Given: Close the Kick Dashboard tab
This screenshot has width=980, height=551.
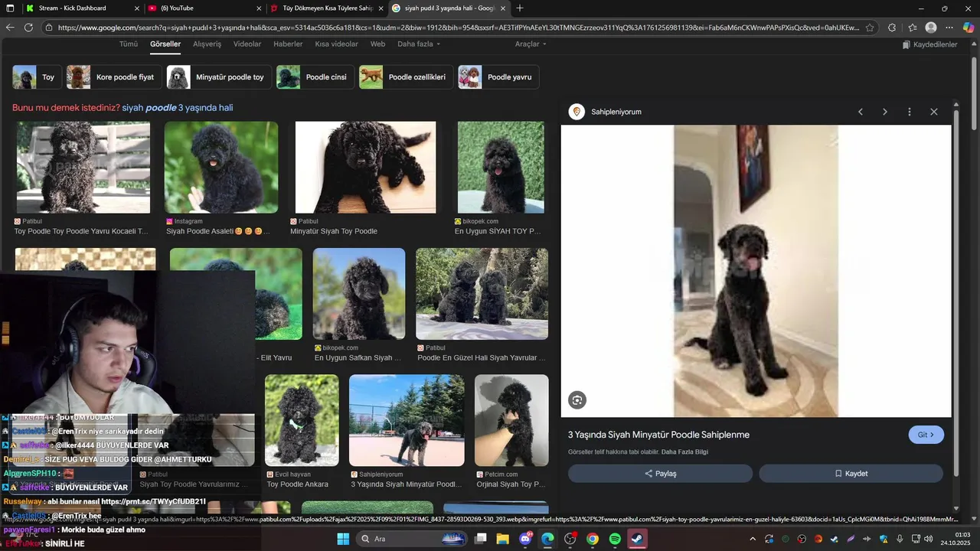Looking at the screenshot, I should coord(137,8).
